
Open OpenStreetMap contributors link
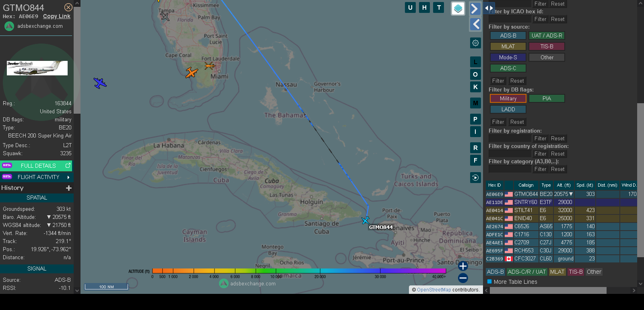pos(434,290)
